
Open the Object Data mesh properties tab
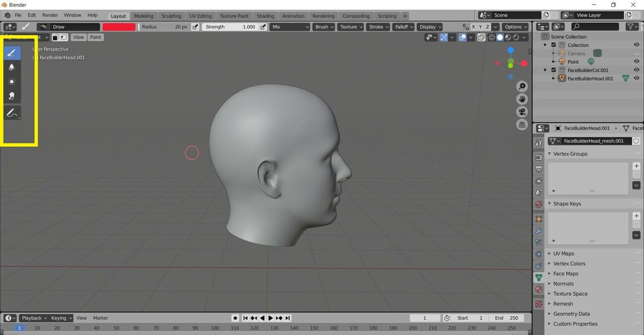[539, 278]
